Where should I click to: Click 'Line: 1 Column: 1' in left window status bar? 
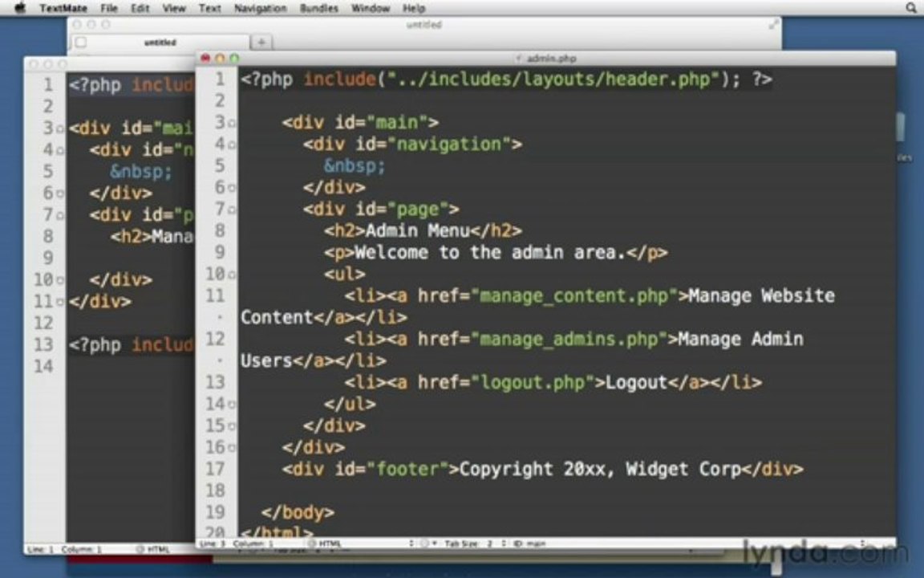(x=64, y=549)
